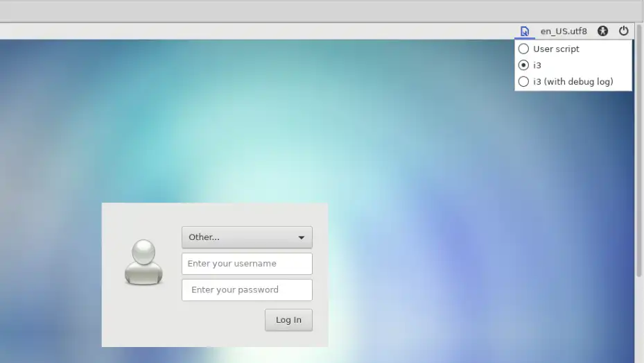Open the en_US.utf8 language menu
644x363 pixels.
pos(564,31)
